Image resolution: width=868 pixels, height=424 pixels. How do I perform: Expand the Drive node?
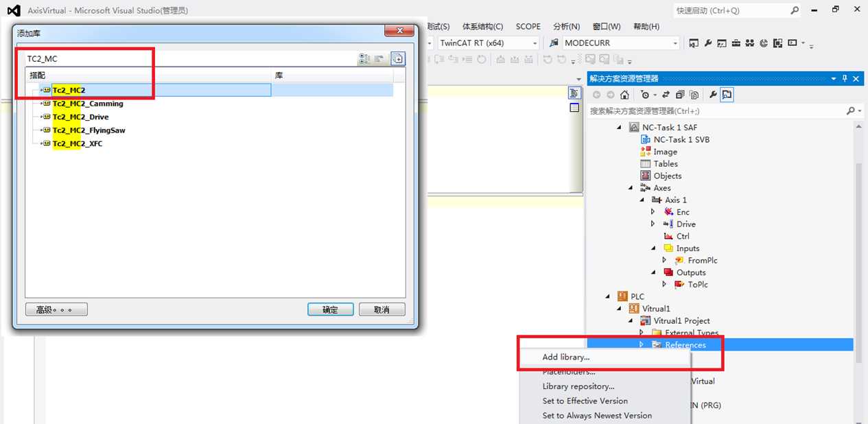[x=653, y=224]
